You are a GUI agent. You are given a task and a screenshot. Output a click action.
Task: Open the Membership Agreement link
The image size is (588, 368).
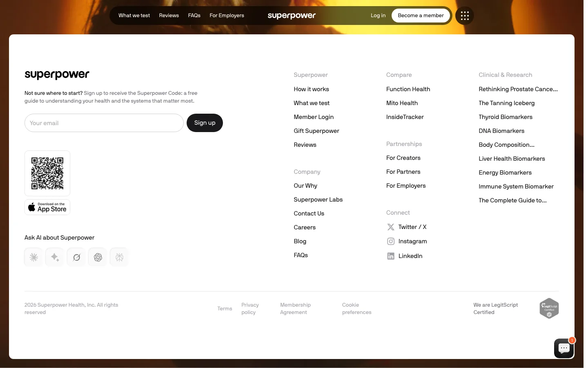pyautogui.click(x=296, y=309)
